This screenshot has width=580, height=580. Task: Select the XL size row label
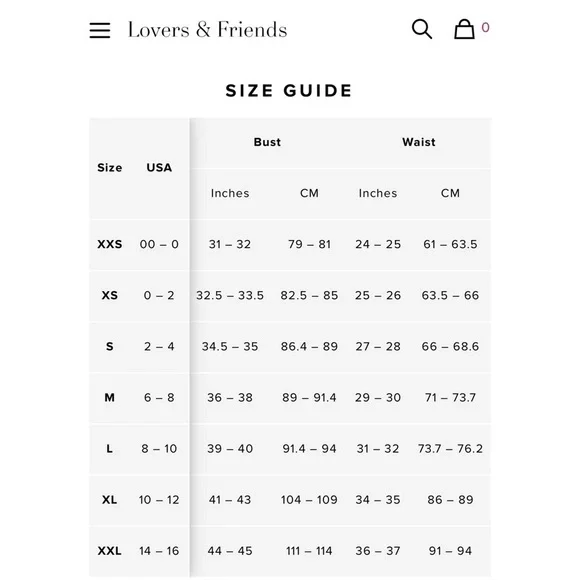109,500
